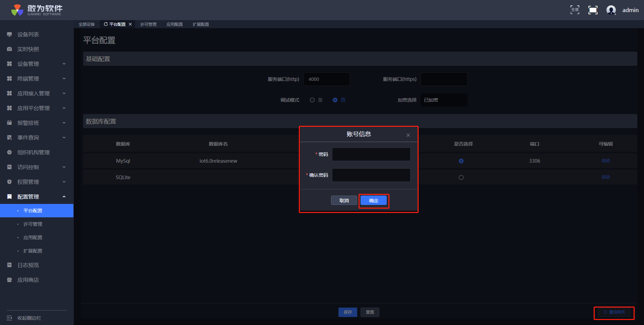This screenshot has width=644, height=325.
Task: Switch to the 许可管理 tab
Action: [148, 24]
